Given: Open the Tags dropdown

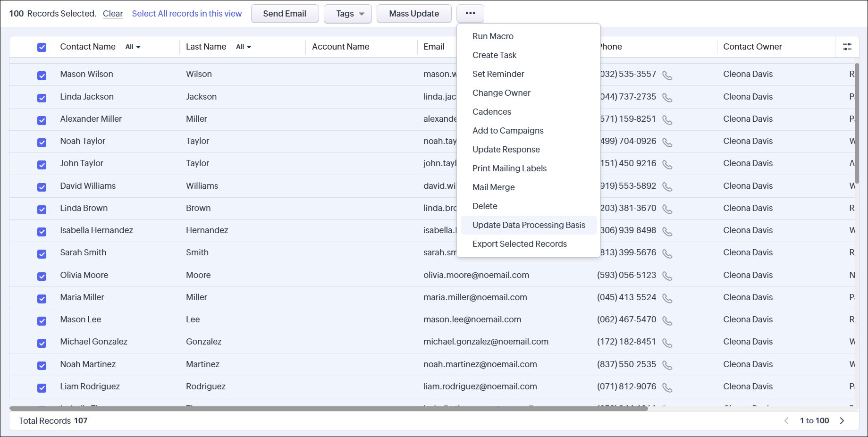Looking at the screenshot, I should pyautogui.click(x=348, y=14).
